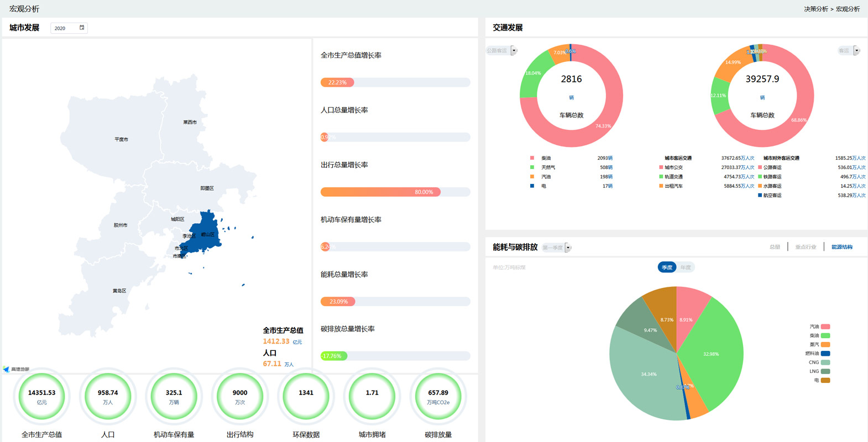Select the 环保数据 circular indicator
The height and width of the screenshot is (442, 868).
click(306, 397)
